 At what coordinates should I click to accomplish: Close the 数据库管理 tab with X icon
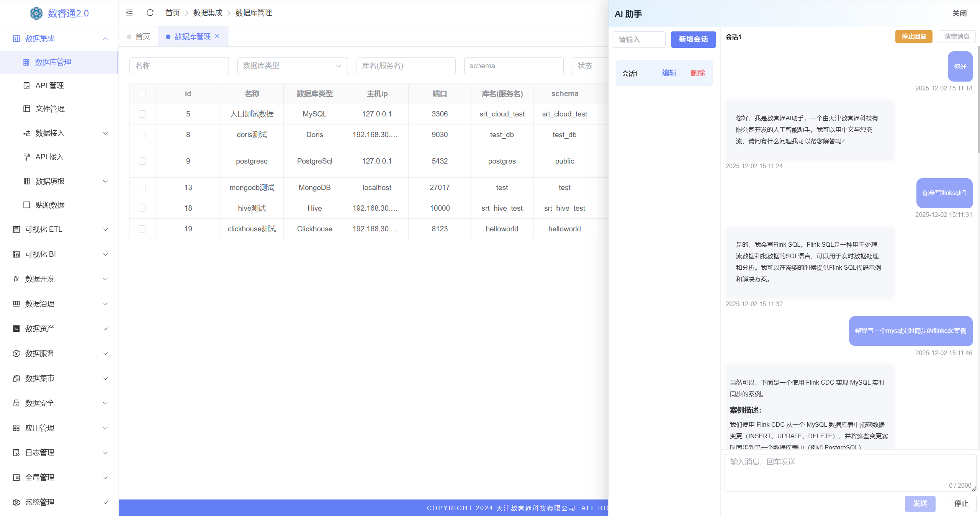(217, 36)
